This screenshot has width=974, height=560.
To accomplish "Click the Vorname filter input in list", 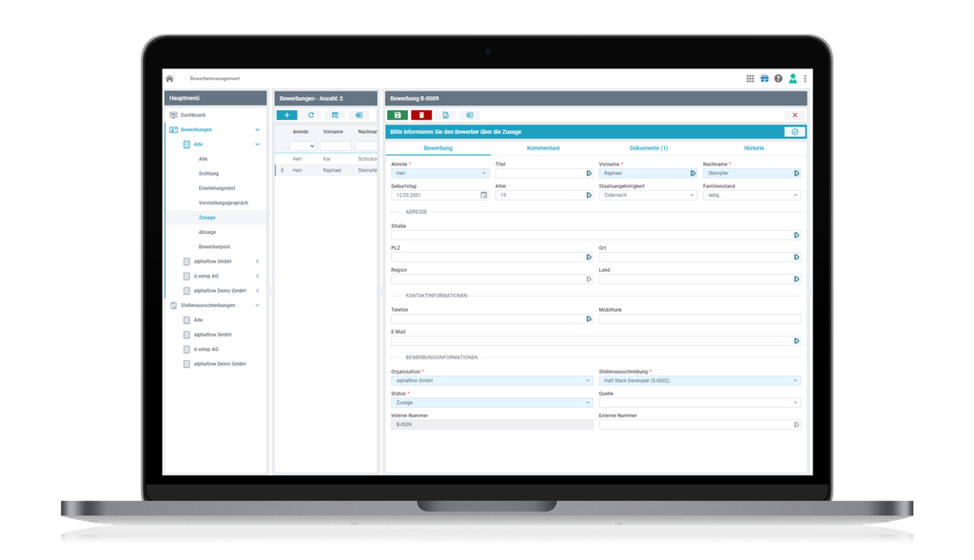I will point(336,145).
